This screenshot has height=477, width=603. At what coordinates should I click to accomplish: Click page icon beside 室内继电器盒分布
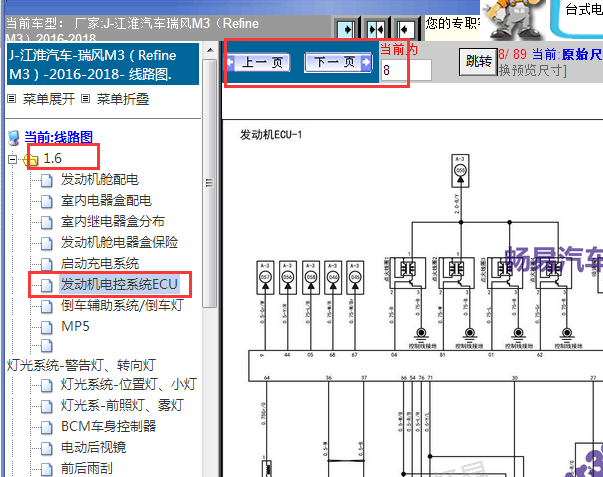click(47, 222)
